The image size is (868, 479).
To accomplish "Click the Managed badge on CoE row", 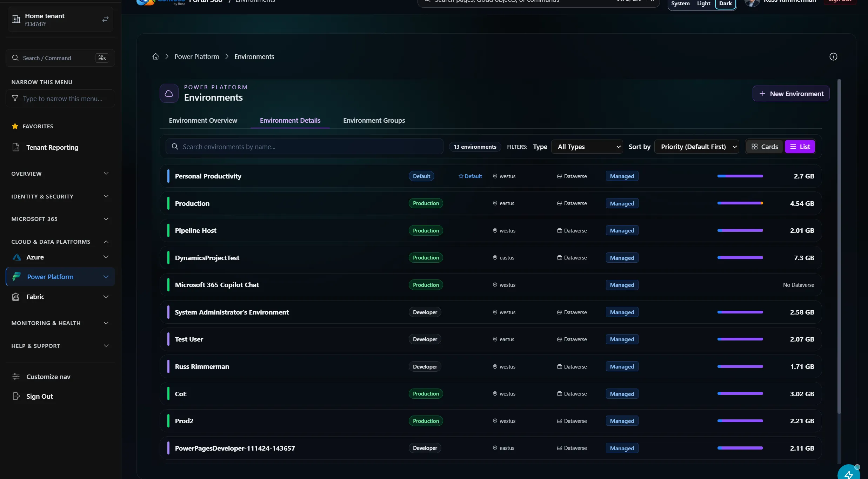I will [622, 394].
